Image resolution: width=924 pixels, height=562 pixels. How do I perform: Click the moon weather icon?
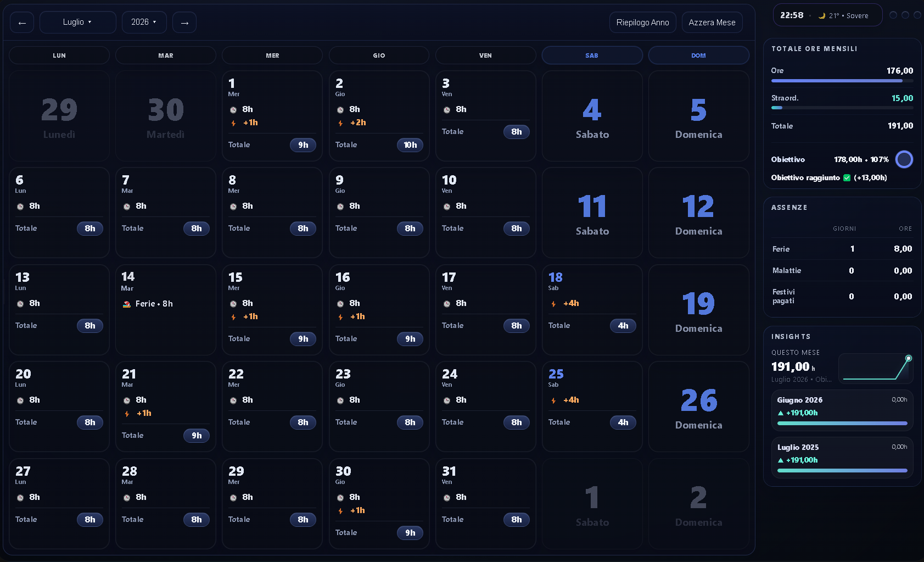pos(822,16)
